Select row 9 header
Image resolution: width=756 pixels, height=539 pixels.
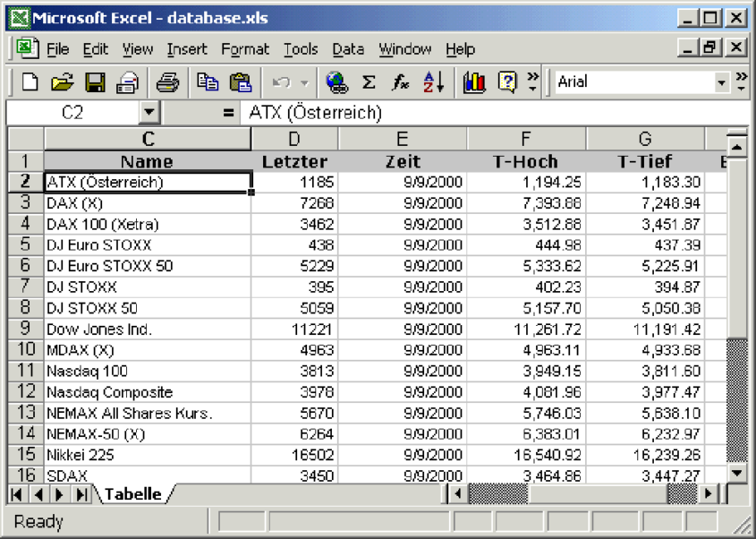[x=26, y=329]
